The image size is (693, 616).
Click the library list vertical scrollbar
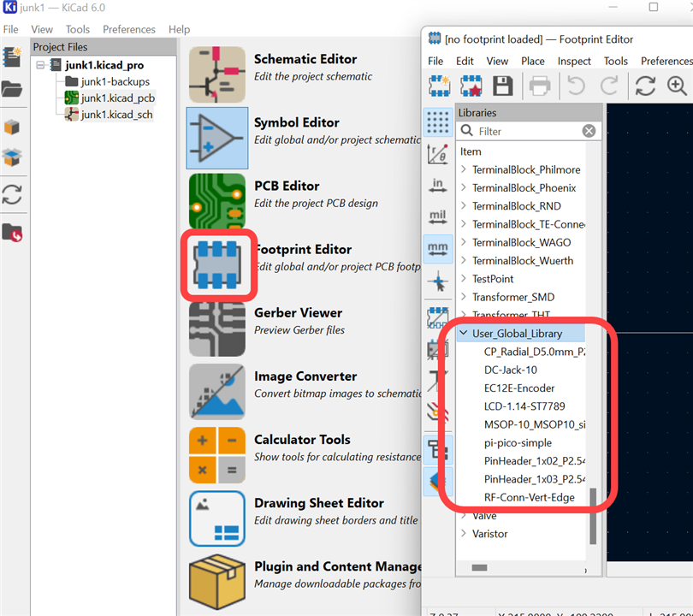tap(593, 516)
